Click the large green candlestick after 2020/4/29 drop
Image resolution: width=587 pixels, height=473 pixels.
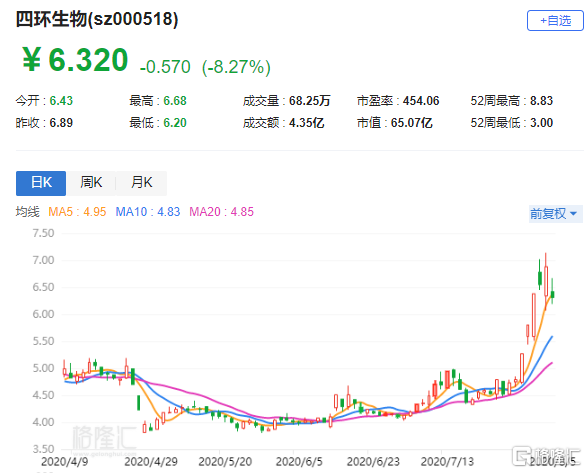[x=139, y=403]
